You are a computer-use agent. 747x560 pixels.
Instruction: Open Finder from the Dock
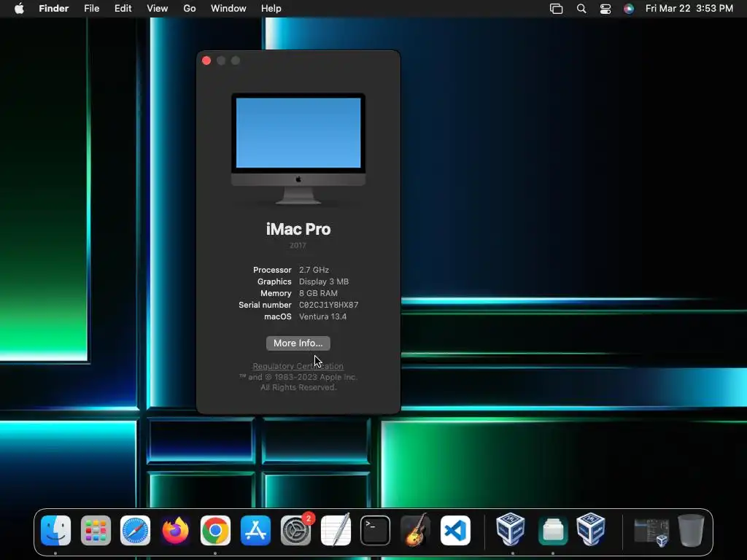tap(55, 530)
